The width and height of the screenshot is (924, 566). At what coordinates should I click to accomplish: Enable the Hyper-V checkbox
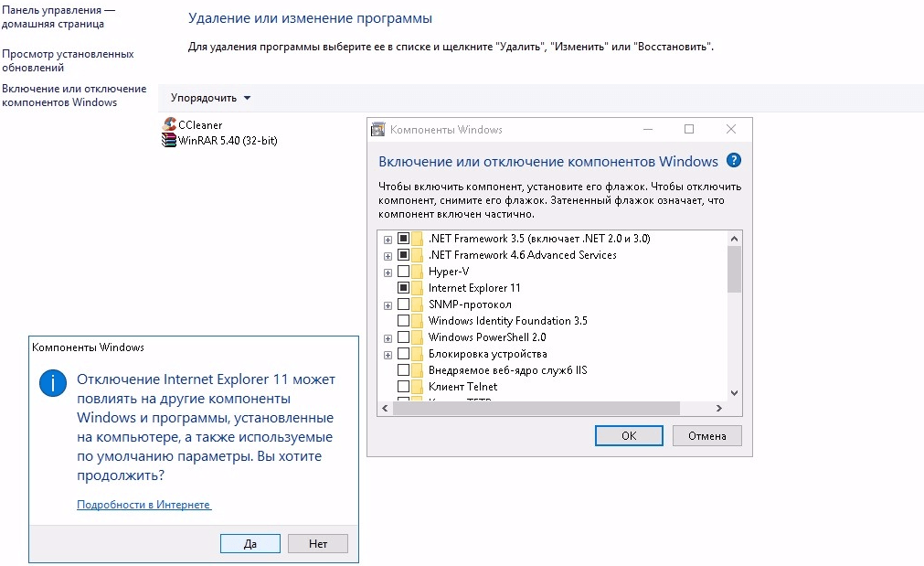coord(404,272)
